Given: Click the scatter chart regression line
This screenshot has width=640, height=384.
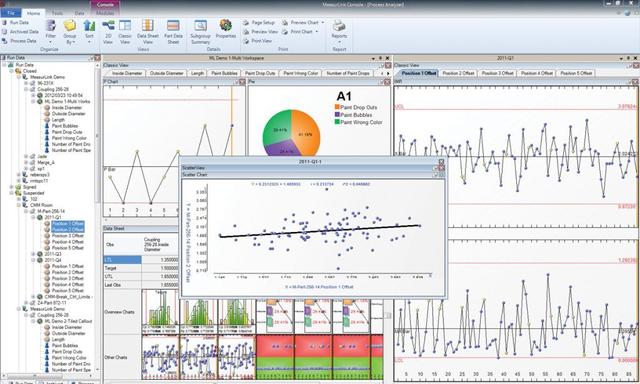Looking at the screenshot, I should coord(320,231).
